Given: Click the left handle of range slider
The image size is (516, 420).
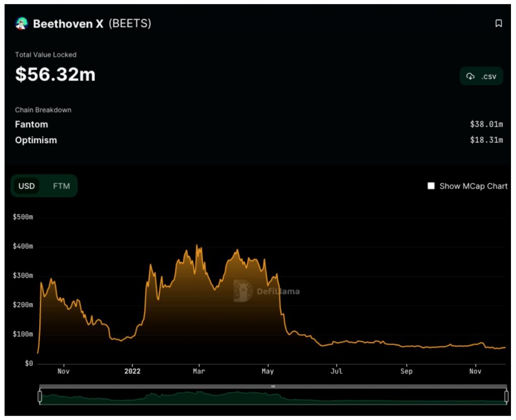Looking at the screenshot, I should point(40,396).
